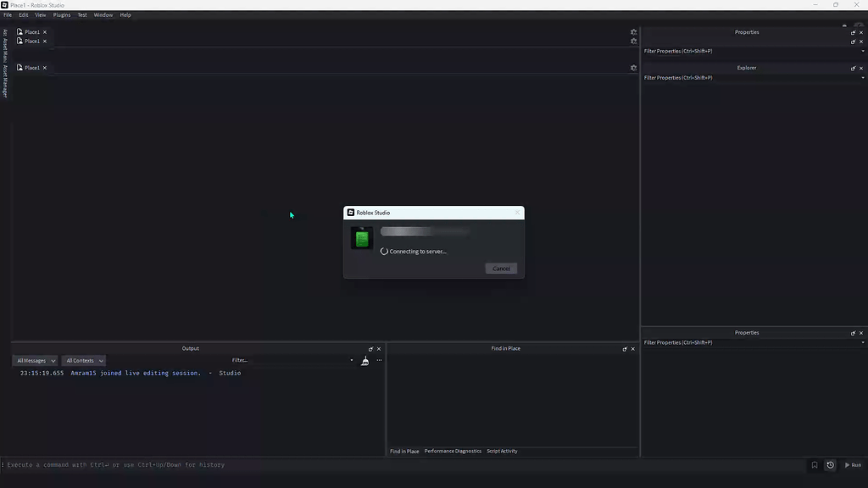Switch to the Script Activity tab
The width and height of the screenshot is (868, 488).
click(x=502, y=452)
